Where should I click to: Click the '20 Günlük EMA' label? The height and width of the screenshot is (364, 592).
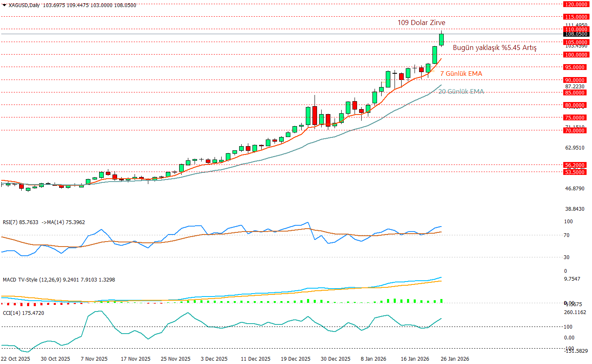pos(461,92)
